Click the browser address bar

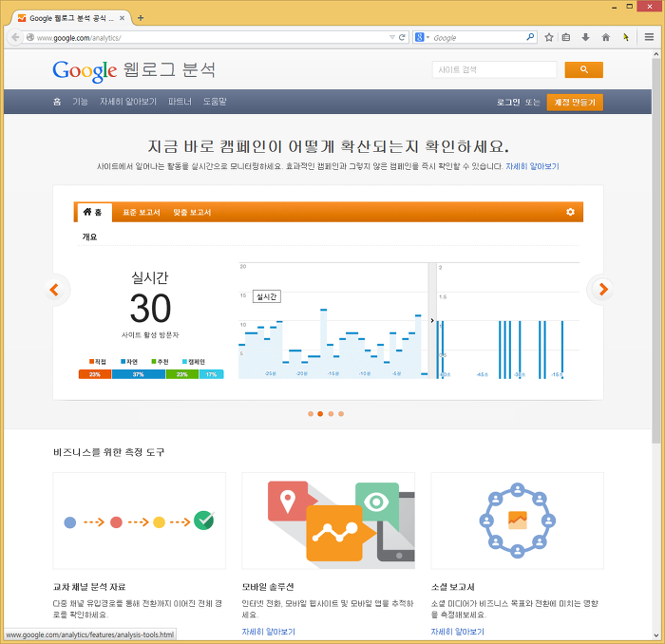pyautogui.click(x=212, y=37)
